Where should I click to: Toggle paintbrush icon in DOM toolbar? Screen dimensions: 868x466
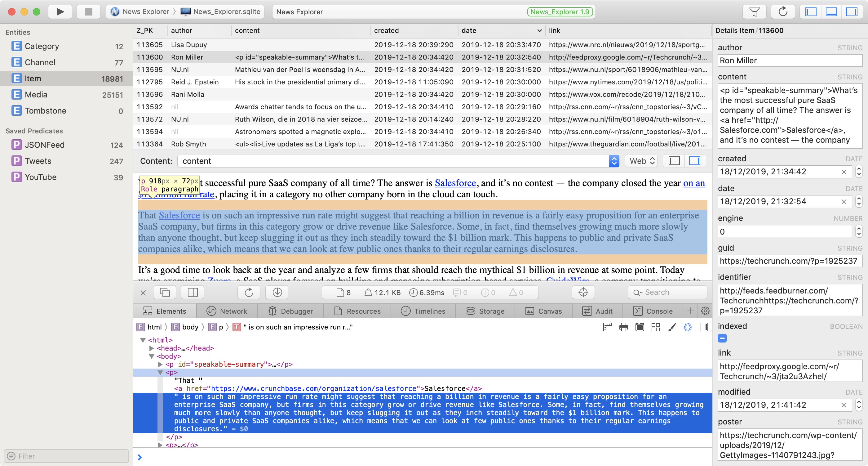tap(672, 327)
